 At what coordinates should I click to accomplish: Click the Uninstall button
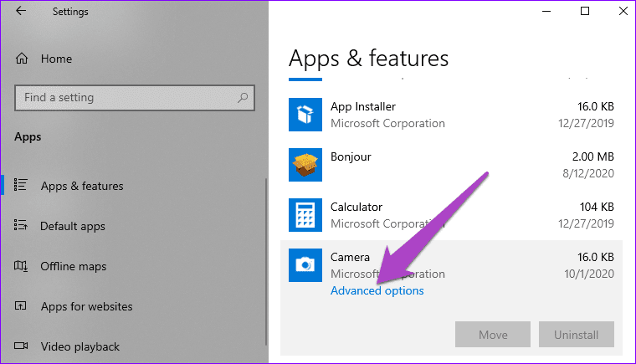pos(577,335)
